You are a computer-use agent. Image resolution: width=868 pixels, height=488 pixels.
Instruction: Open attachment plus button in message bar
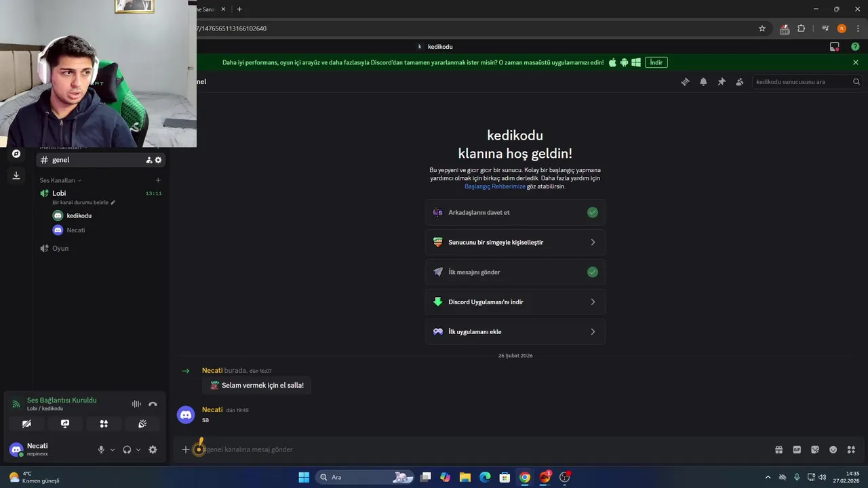tap(186, 449)
